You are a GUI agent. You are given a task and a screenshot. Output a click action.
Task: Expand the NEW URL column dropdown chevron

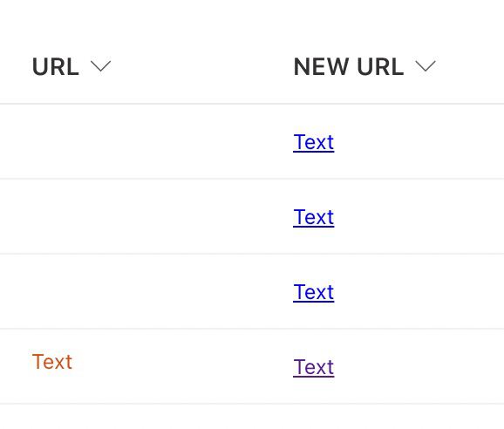point(426,66)
